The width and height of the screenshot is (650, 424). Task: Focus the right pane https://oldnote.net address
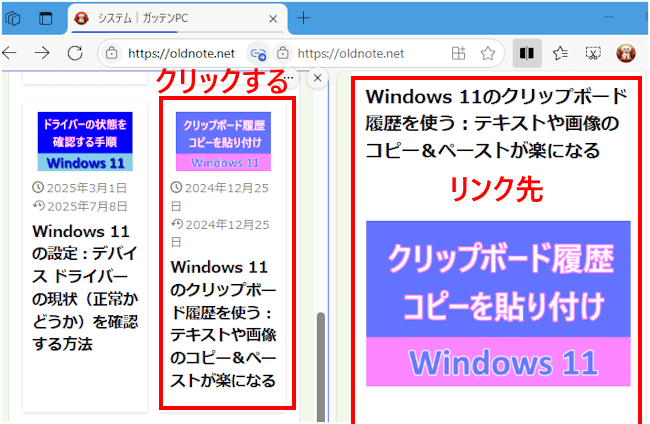[x=350, y=53]
